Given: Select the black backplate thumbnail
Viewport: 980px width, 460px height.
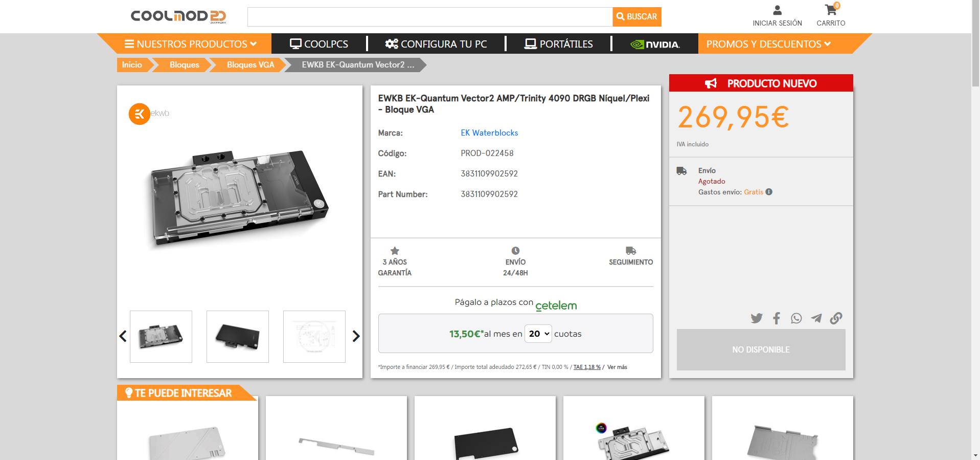Looking at the screenshot, I should [x=238, y=337].
